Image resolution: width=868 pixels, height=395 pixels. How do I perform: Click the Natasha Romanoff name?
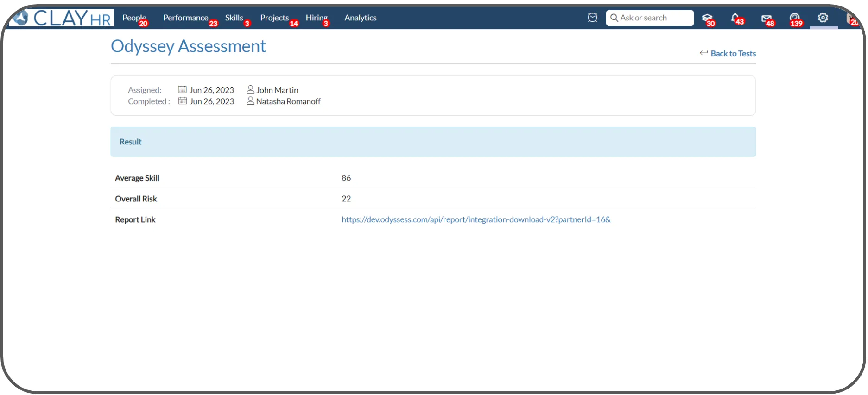[x=288, y=101]
